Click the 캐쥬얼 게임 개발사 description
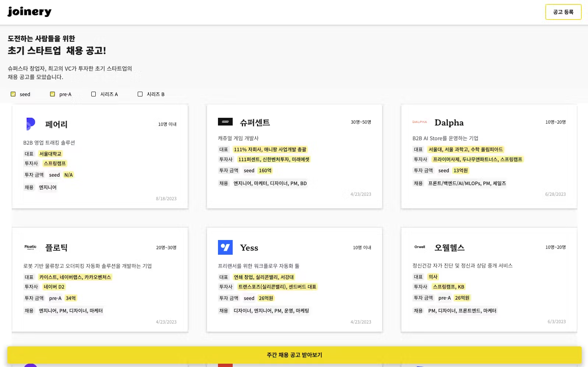 [238, 138]
